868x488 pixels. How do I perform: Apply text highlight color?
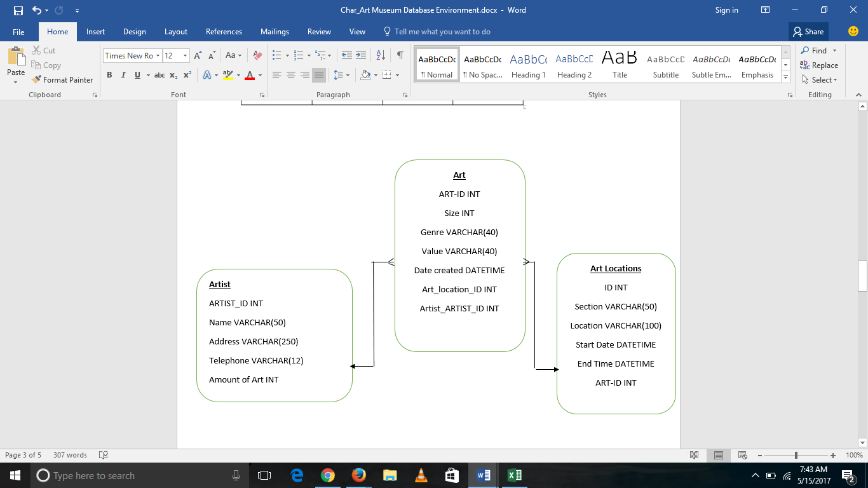point(228,75)
